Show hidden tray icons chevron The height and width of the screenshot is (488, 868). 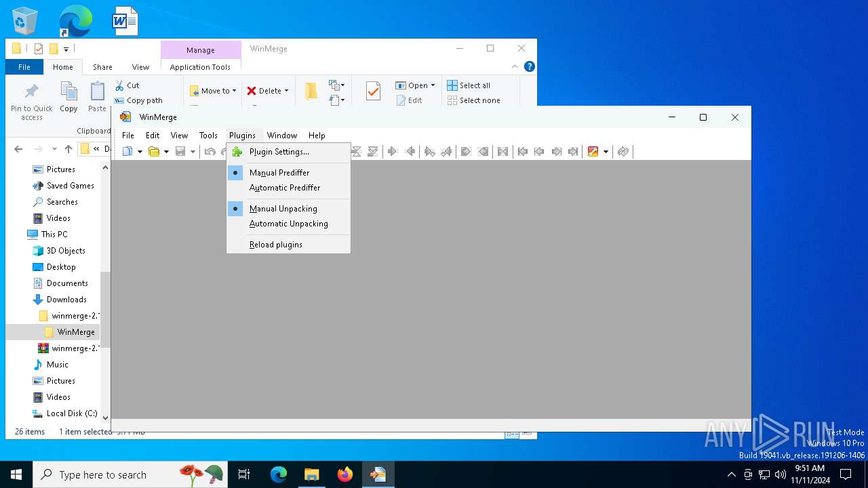pos(731,474)
